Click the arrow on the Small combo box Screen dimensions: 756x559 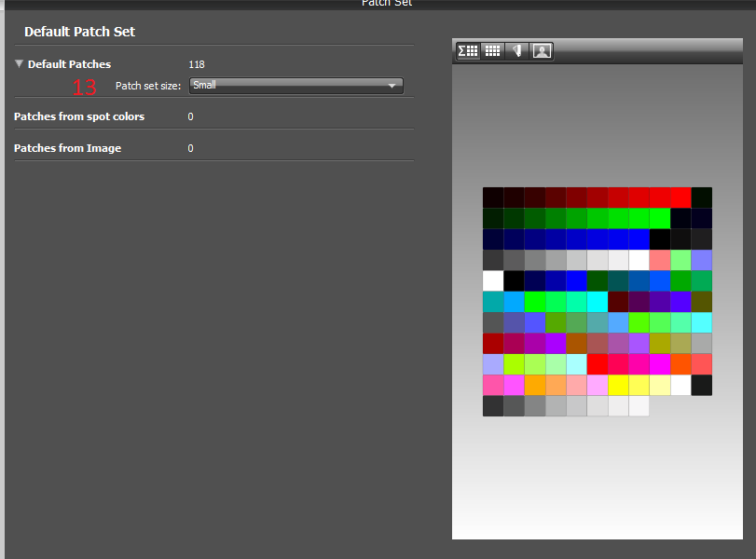(x=392, y=86)
